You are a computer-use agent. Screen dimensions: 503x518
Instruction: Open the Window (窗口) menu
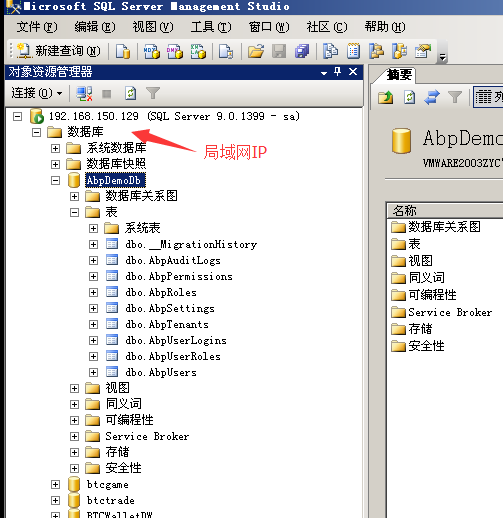pyautogui.click(x=269, y=27)
